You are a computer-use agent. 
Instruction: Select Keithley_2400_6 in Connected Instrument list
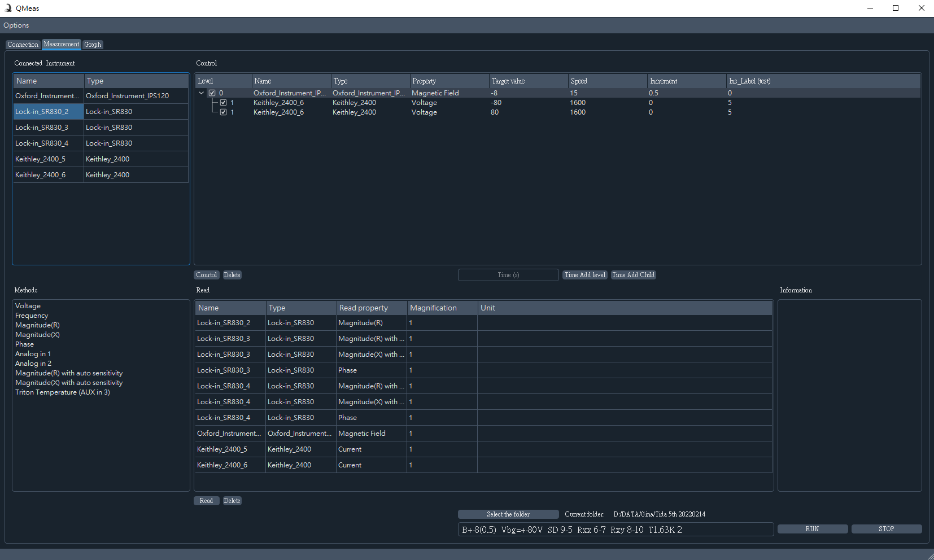pyautogui.click(x=101, y=175)
